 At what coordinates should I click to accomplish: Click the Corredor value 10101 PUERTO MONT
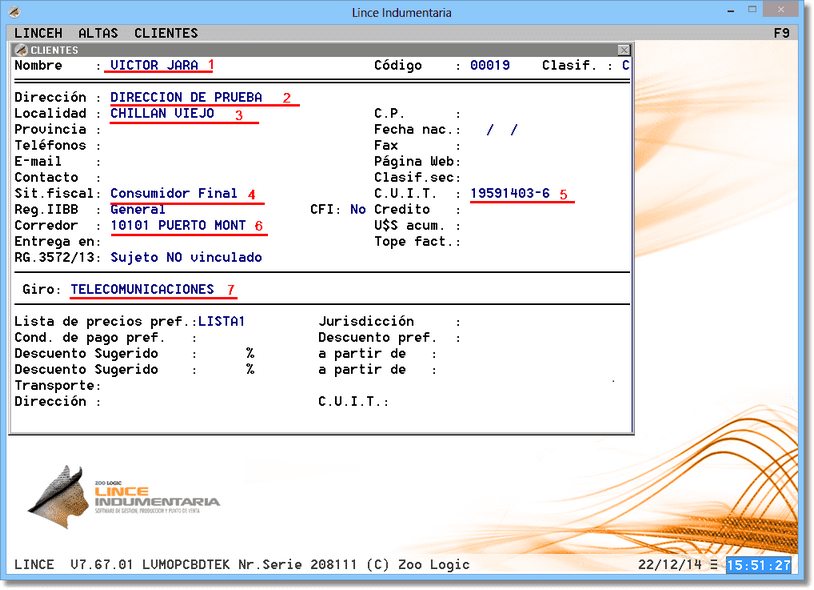178,225
